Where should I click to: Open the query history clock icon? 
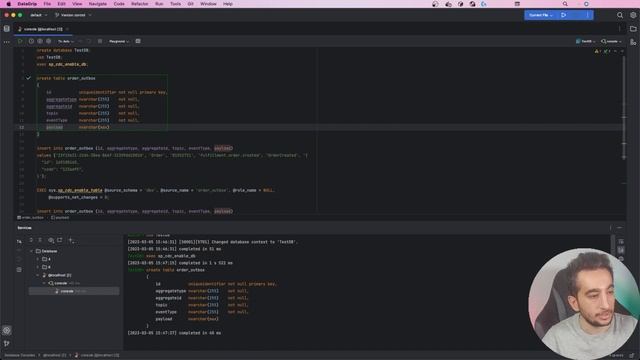(x=31, y=41)
